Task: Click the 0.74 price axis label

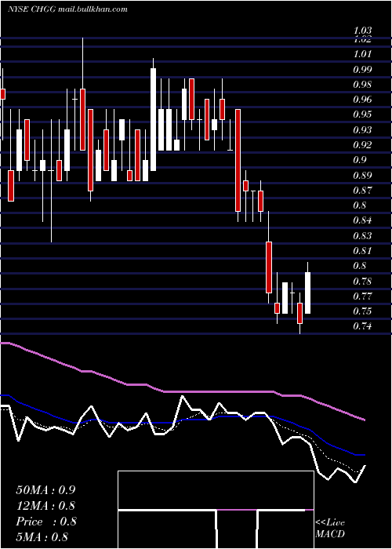Action: [x=362, y=326]
